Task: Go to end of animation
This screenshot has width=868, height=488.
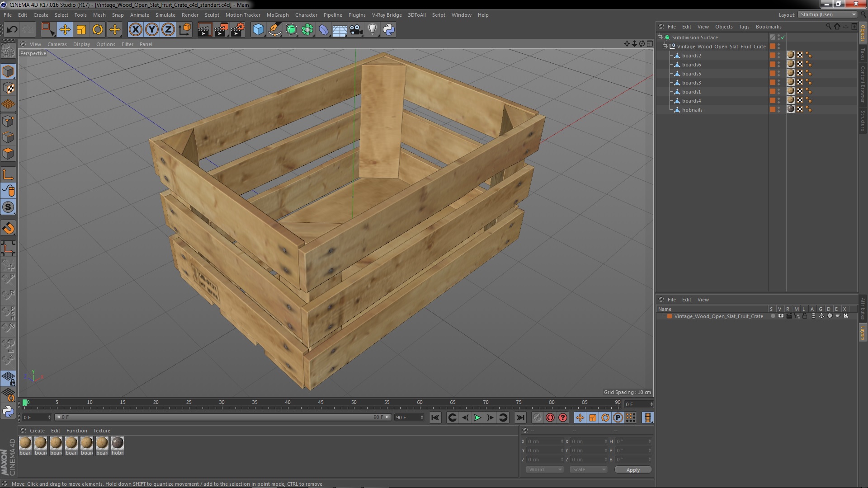Action: pyautogui.click(x=520, y=418)
